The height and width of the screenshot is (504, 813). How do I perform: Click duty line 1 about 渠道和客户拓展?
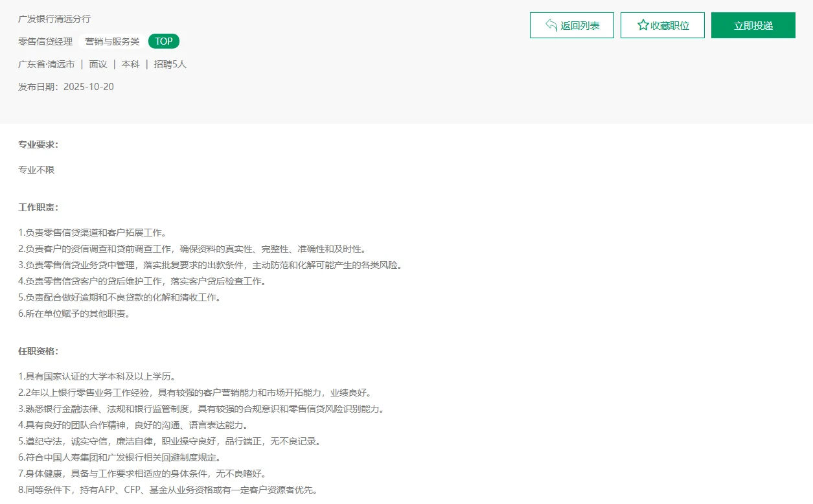coord(93,233)
